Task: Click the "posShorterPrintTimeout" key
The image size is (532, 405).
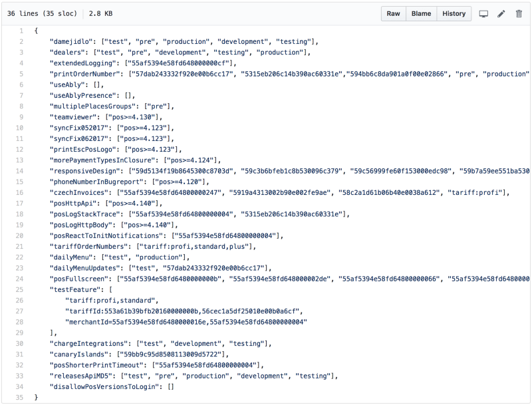Action: coord(97,365)
